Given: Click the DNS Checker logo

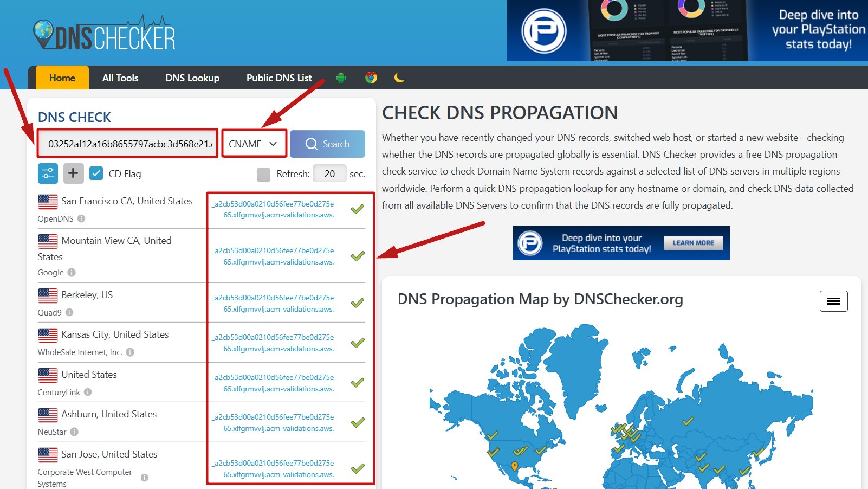Looking at the screenshot, I should pos(105,34).
